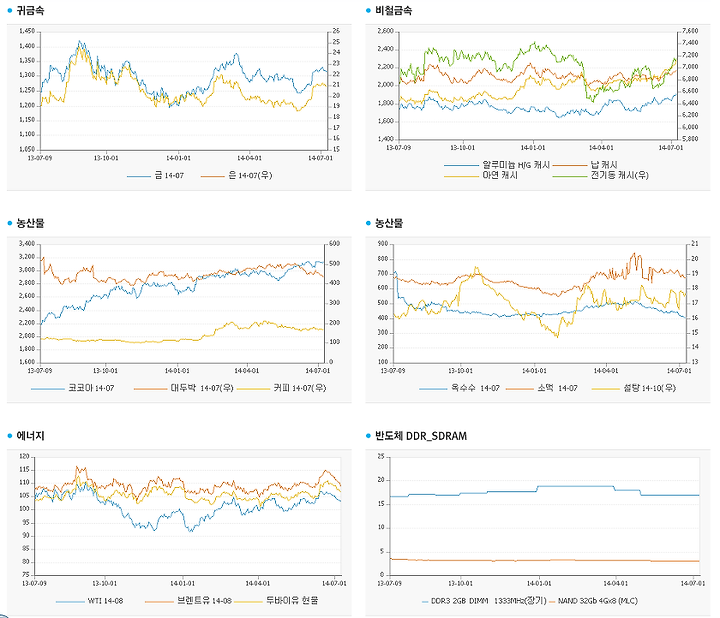Select the 코코아 14-07 legend entry
This screenshot has height=618, width=720.
coord(73,388)
